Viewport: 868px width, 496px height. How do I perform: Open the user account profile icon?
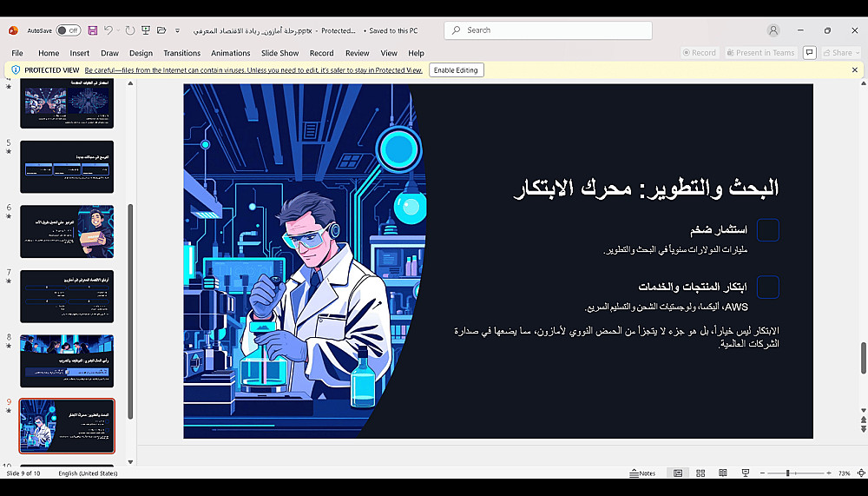[x=773, y=30]
